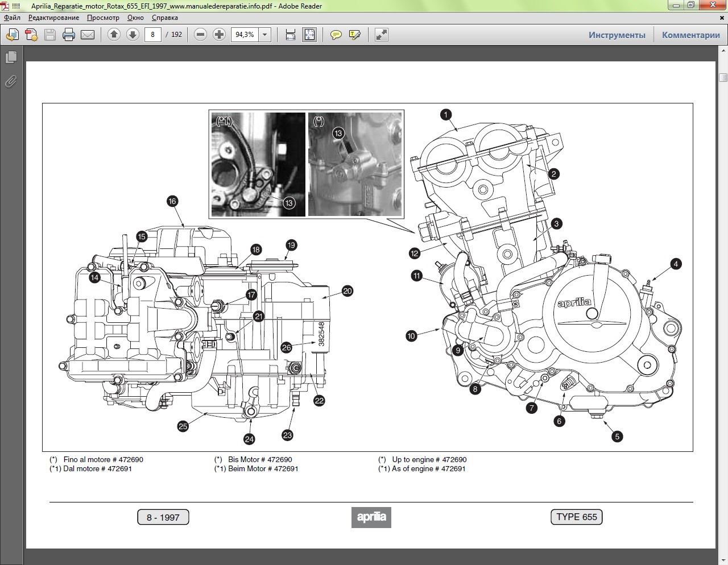Click the 'Dal motore # 472691' note
This screenshot has height=565, width=728.
[x=98, y=469]
